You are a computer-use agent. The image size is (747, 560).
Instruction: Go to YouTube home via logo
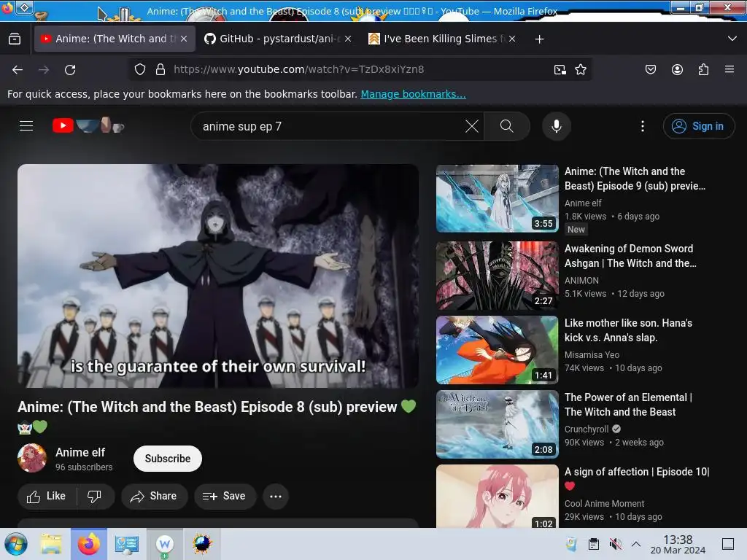(88, 125)
